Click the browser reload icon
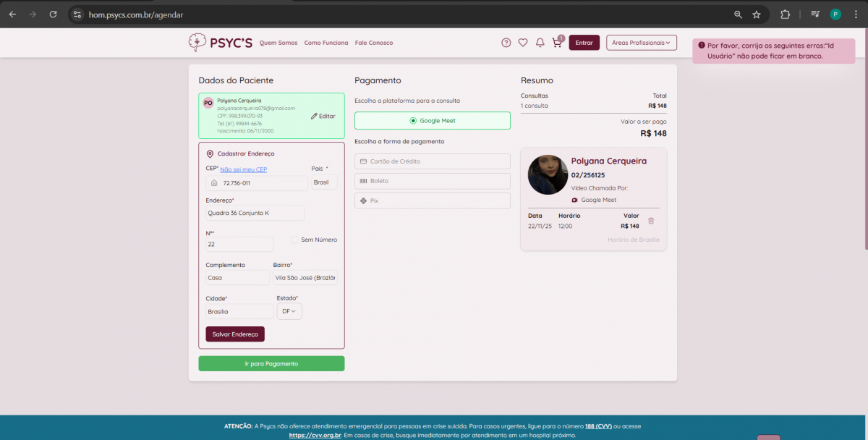 (53, 14)
